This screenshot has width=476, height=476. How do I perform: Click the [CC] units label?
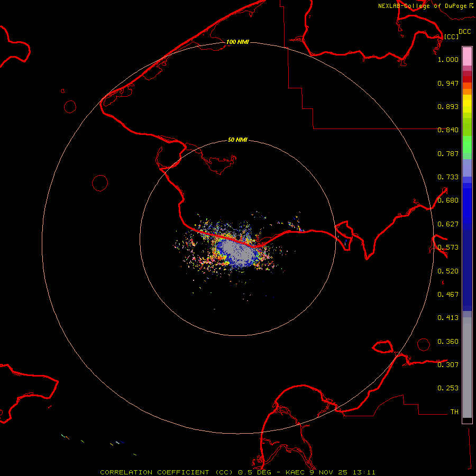[x=451, y=36]
